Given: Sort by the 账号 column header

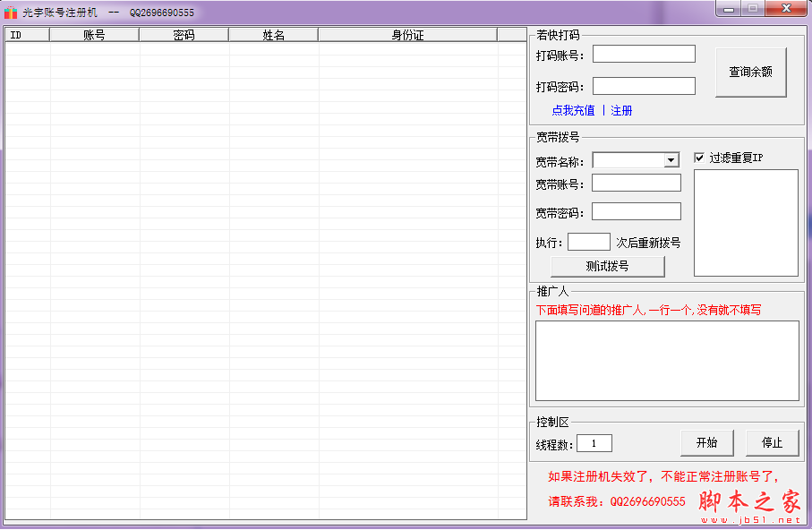Looking at the screenshot, I should (94, 35).
